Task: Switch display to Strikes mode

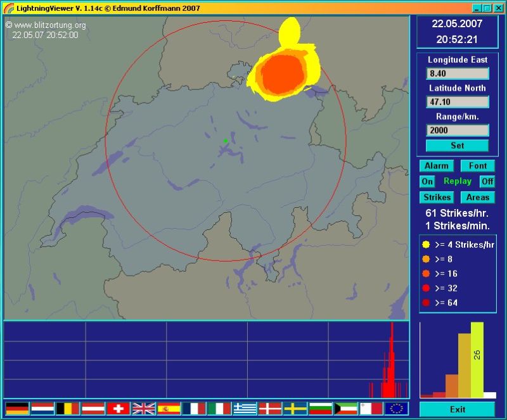Action: point(437,197)
